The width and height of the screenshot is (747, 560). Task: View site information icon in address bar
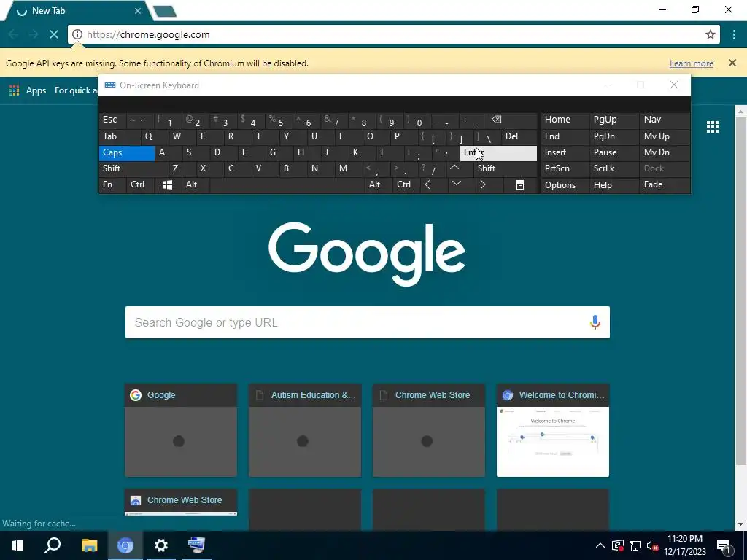coord(77,34)
